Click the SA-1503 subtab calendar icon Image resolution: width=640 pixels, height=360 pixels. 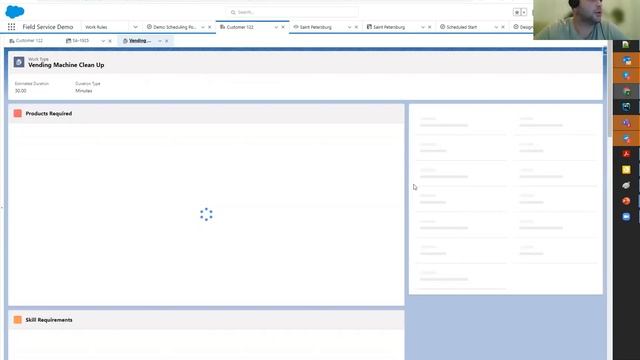[69, 41]
